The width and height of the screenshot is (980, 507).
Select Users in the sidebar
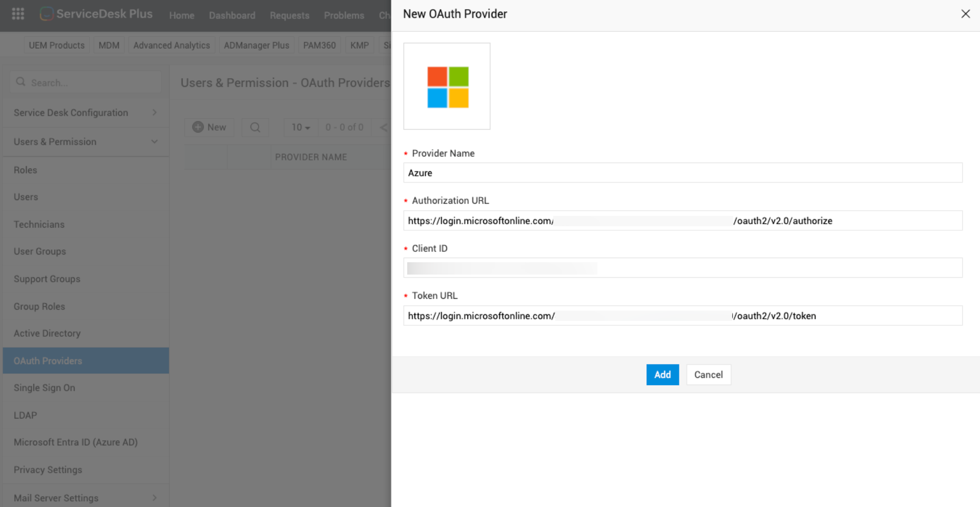86,197
